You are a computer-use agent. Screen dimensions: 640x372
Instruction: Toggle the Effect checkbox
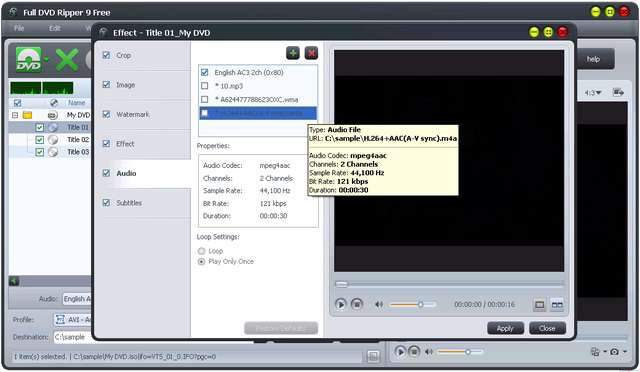[106, 143]
